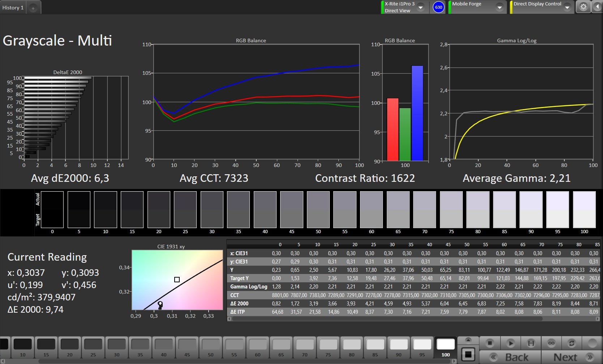This screenshot has height=364, width=603.
Task: Click the collapse arrow beside settings gear
Action: (597, 7)
